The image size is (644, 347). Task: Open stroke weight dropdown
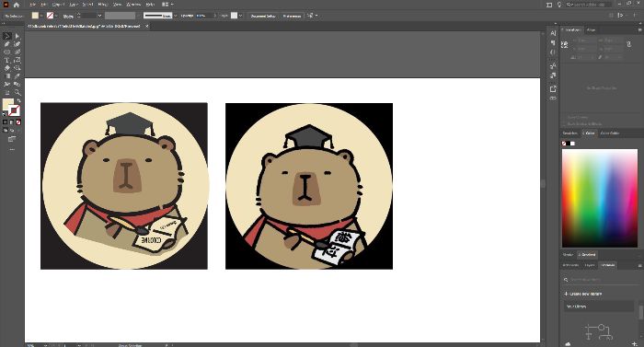pyautogui.click(x=99, y=16)
